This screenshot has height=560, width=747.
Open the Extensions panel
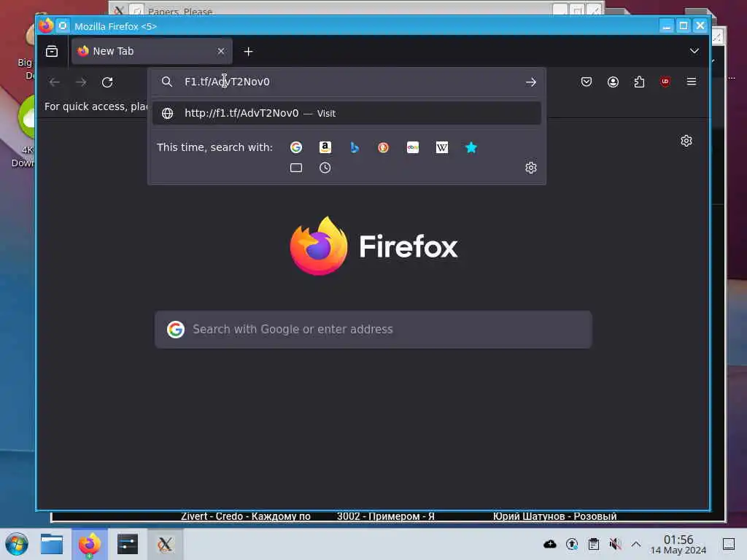click(639, 82)
